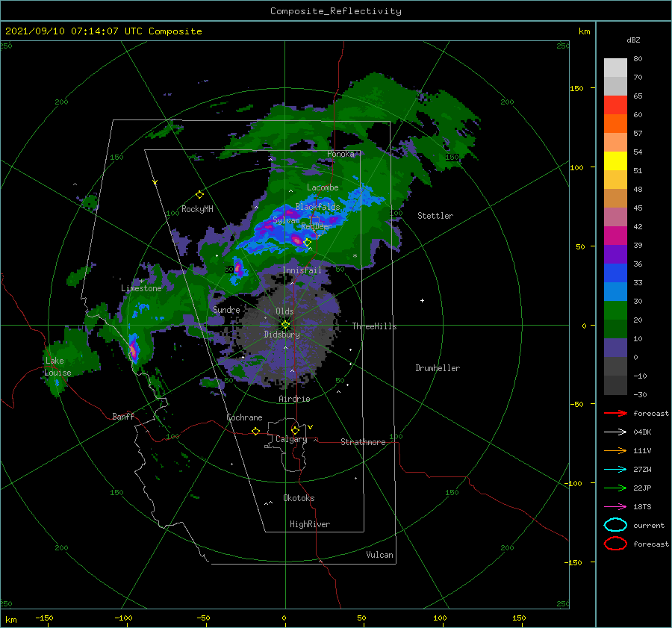Click the Limestone label
The height and width of the screenshot is (628, 672).
click(x=141, y=288)
